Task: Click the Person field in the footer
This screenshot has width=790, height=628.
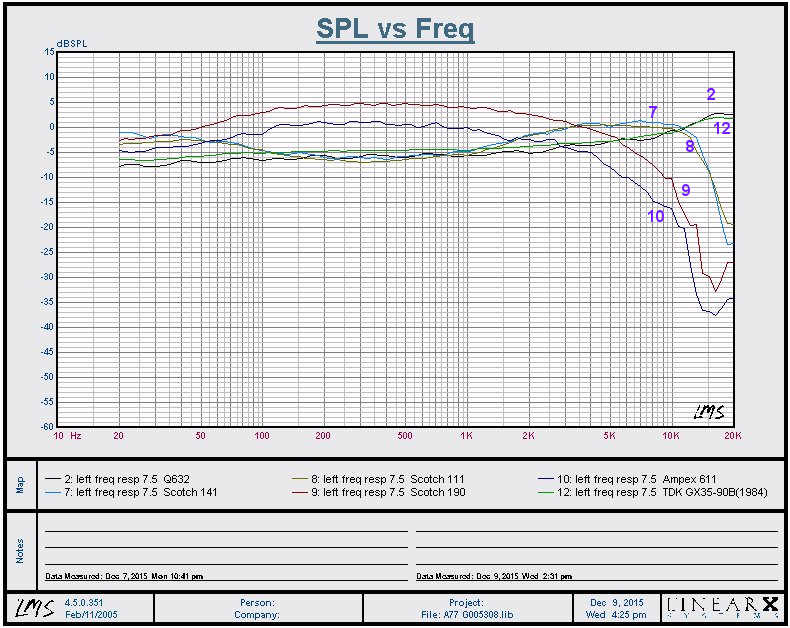Action: 257,602
